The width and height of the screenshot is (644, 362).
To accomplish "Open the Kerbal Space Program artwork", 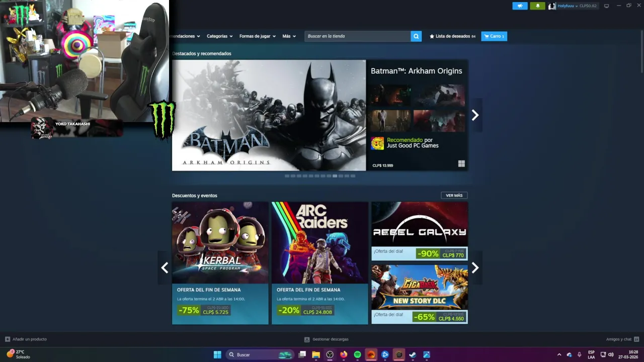I will [x=220, y=243].
